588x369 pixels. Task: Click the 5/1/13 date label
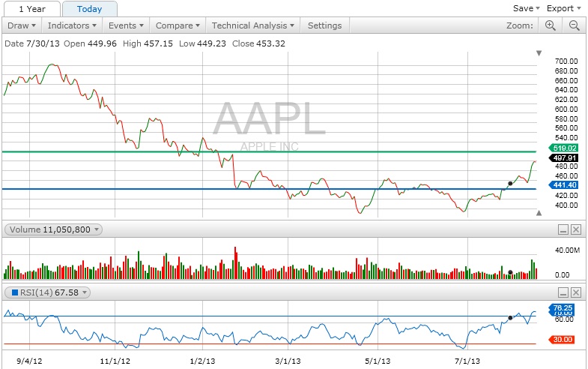click(x=378, y=361)
